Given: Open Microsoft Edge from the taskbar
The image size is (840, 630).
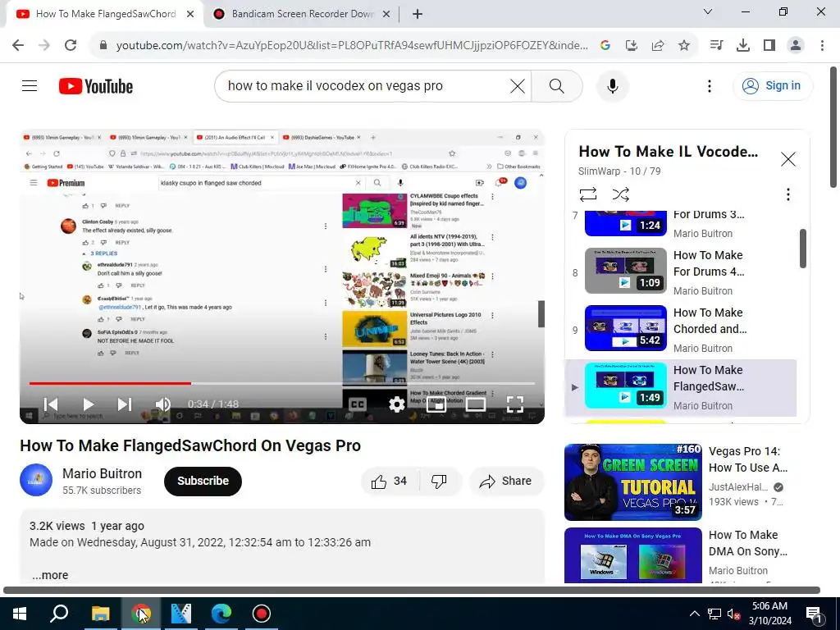Looking at the screenshot, I should point(221,614).
